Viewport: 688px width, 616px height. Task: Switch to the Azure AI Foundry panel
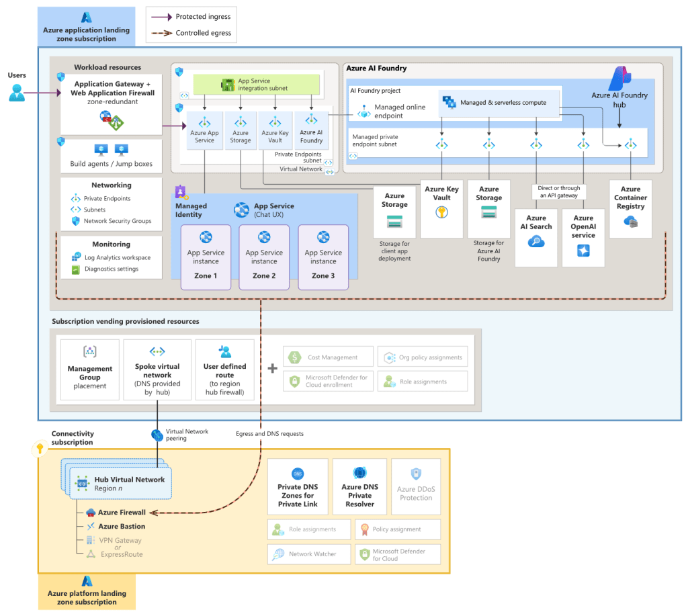(x=376, y=68)
